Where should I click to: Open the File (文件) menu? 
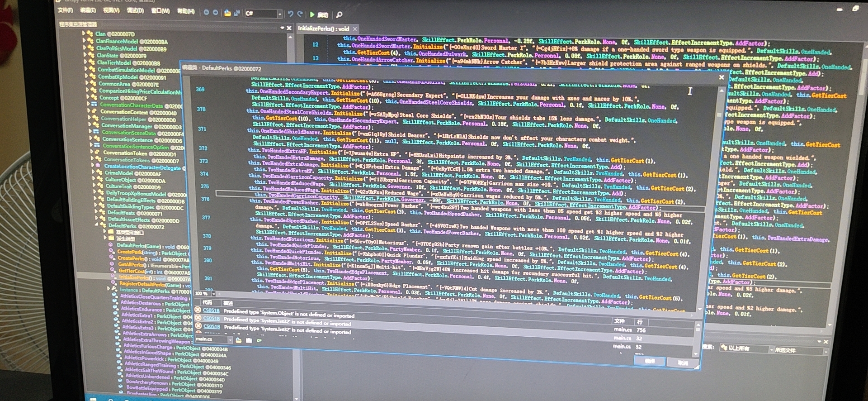[65, 10]
